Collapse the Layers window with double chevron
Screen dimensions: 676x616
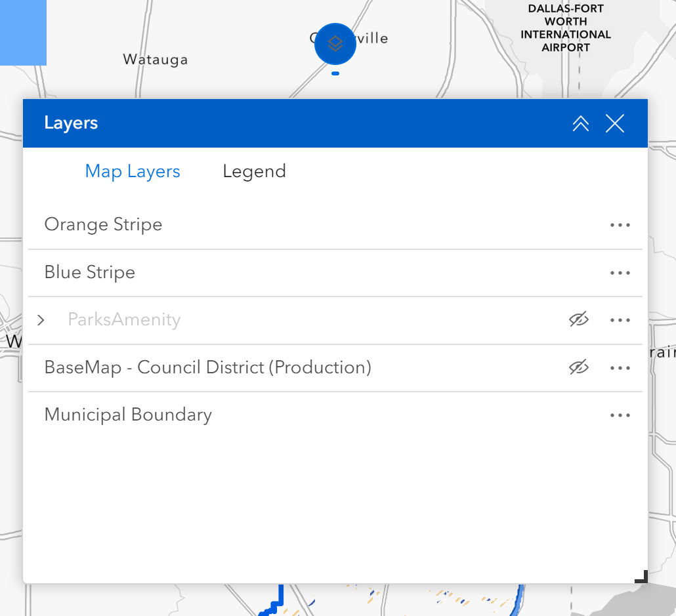(580, 123)
